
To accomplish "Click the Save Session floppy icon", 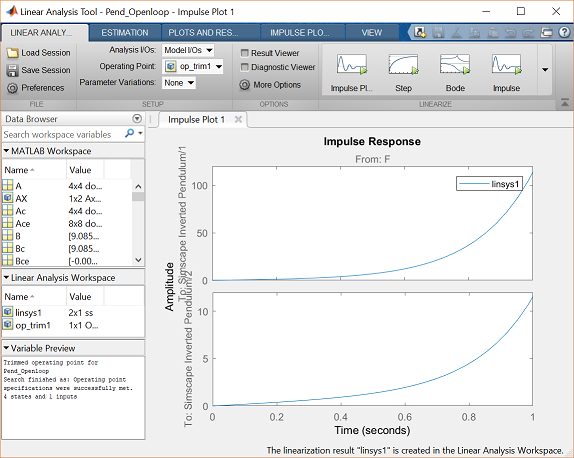I will (x=12, y=70).
